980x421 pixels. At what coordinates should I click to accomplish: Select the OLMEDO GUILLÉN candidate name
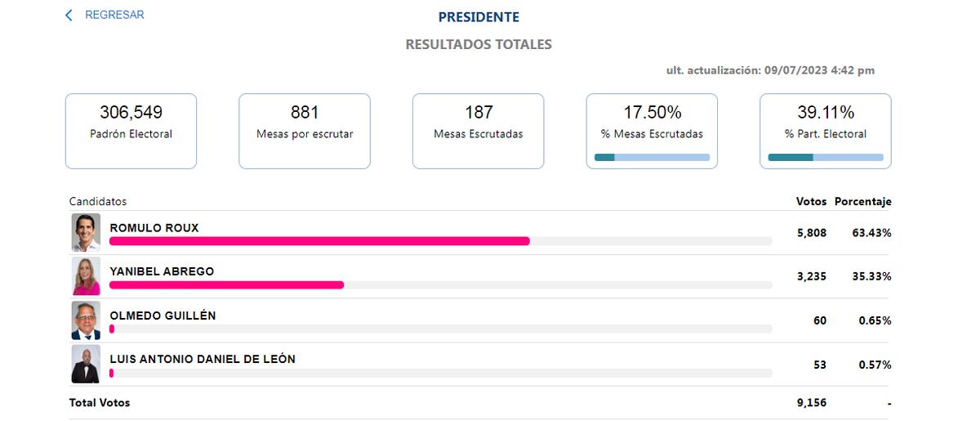pos(163,316)
